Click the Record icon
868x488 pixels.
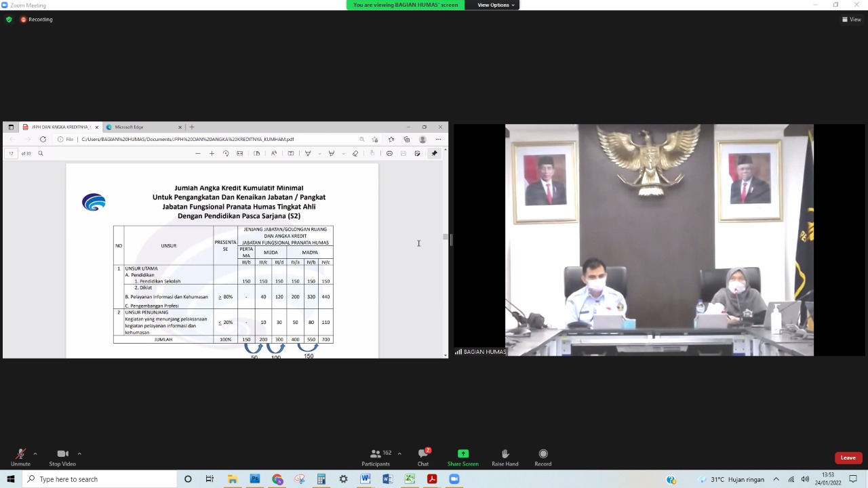pyautogui.click(x=543, y=454)
